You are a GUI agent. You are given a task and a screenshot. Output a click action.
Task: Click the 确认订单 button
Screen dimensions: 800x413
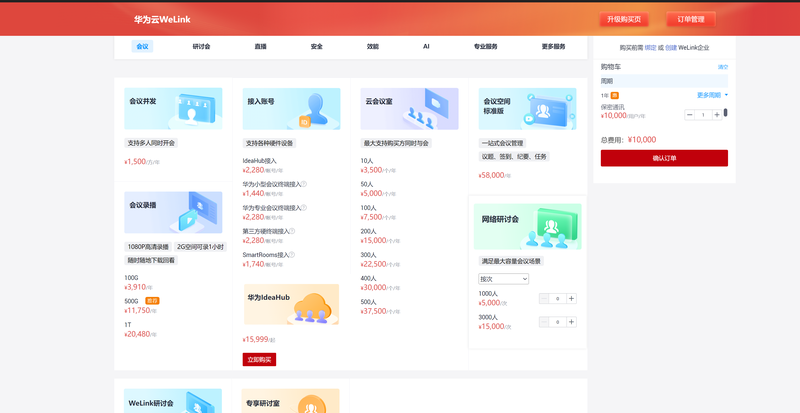[664, 158]
